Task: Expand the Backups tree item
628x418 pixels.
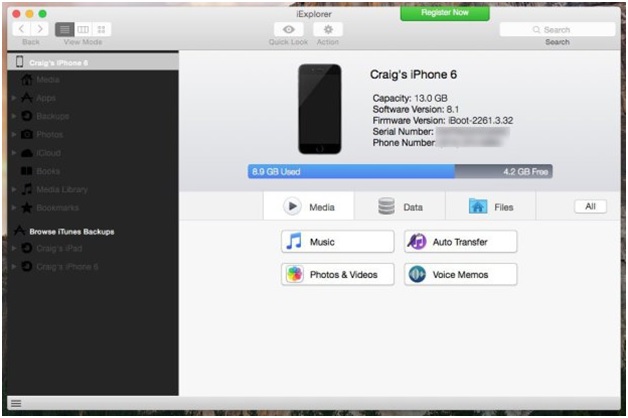Action: [13, 116]
